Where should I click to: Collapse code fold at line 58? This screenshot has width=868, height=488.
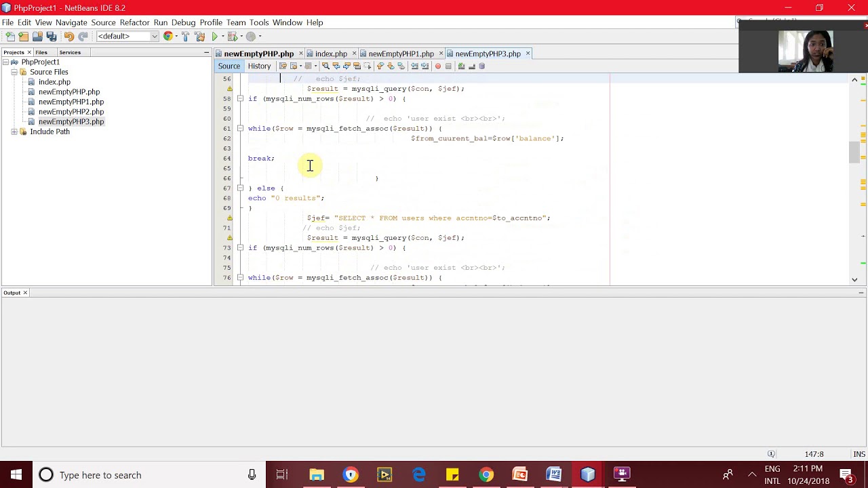pos(240,99)
